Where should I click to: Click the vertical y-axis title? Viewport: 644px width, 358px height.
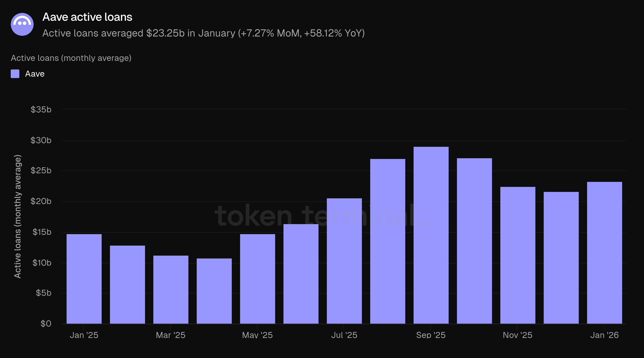point(17,216)
